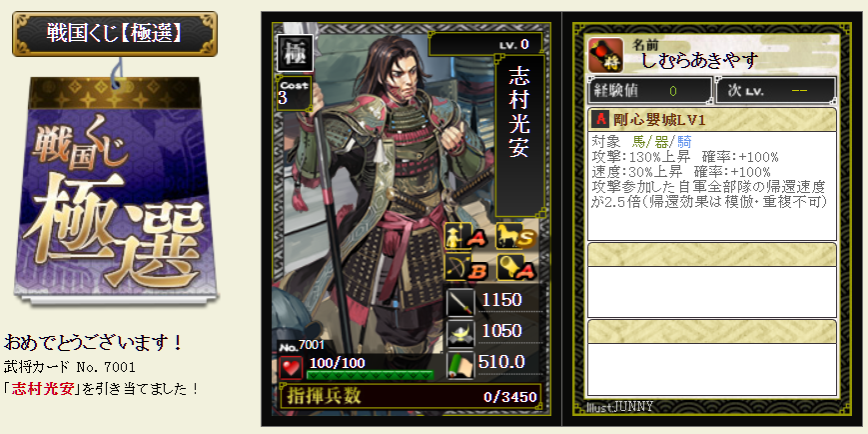Select the 剛心嬰城LV1 skill header

[x=712, y=119]
